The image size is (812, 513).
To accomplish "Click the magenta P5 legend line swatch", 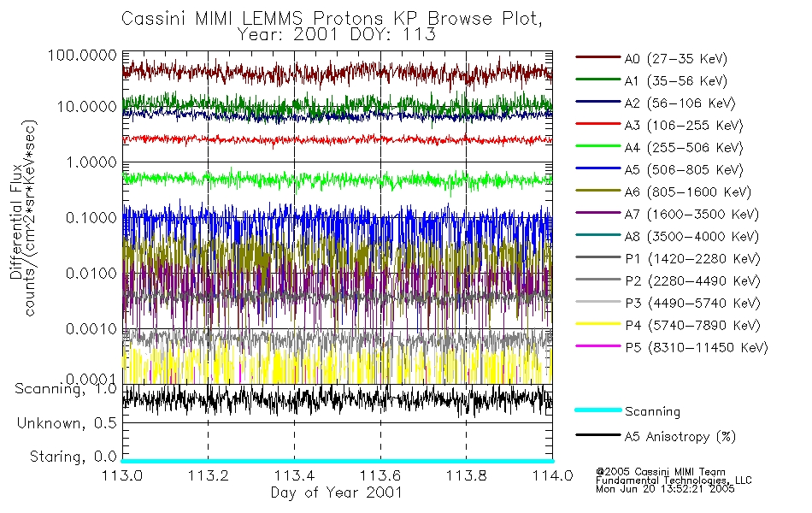I will (x=597, y=345).
